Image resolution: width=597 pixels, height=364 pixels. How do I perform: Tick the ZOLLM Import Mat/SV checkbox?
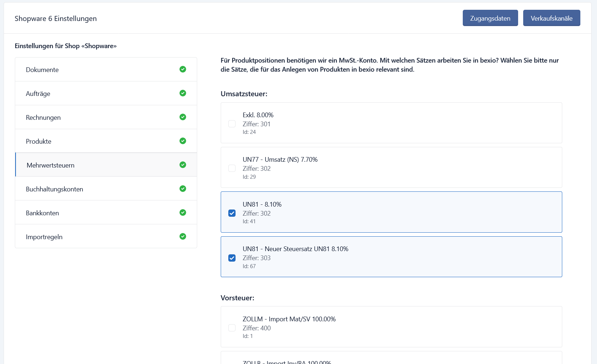click(x=232, y=328)
